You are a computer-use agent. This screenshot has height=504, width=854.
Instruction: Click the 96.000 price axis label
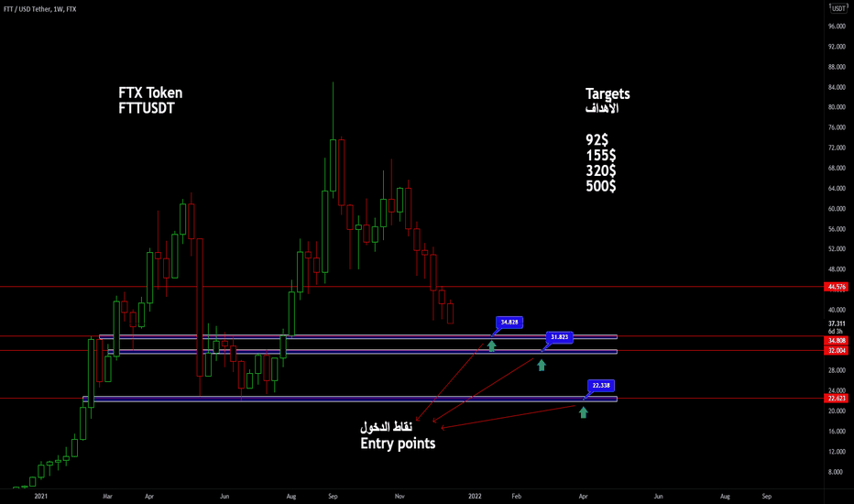click(x=837, y=27)
